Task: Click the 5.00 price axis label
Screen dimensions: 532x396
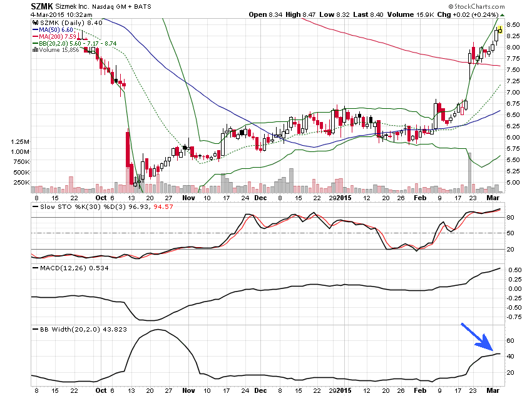Action: 513,183
